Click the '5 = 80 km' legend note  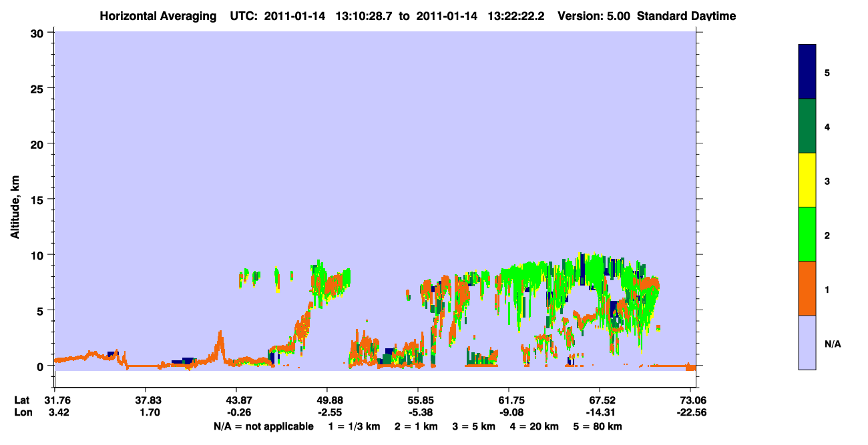(598, 426)
